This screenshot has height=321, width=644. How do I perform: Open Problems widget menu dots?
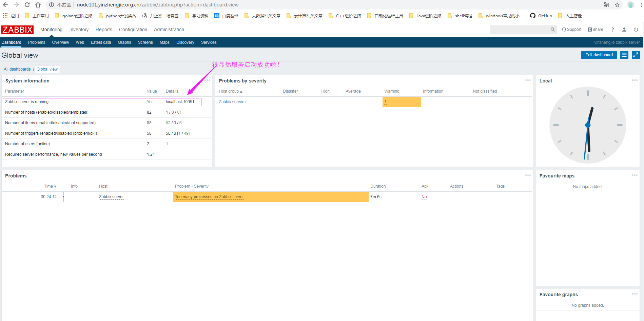528,175
